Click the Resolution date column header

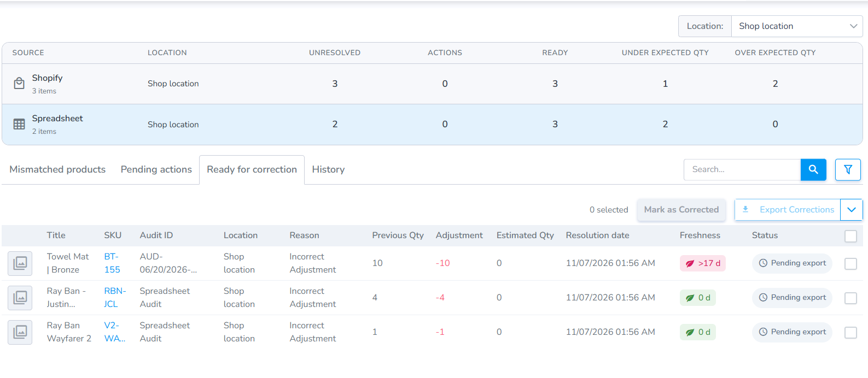click(x=597, y=235)
